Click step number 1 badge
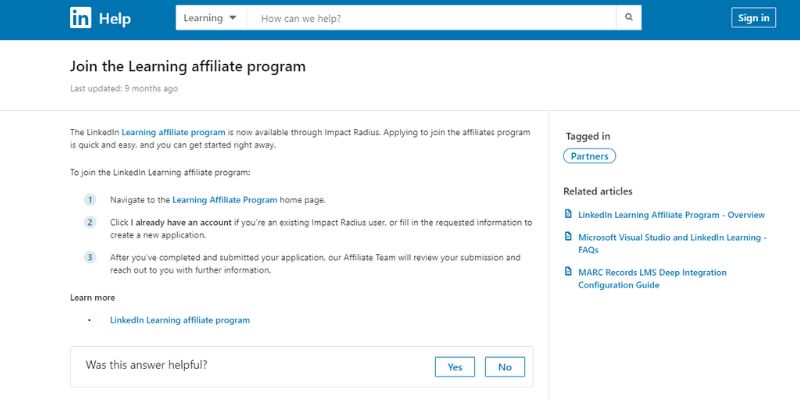 click(x=90, y=200)
